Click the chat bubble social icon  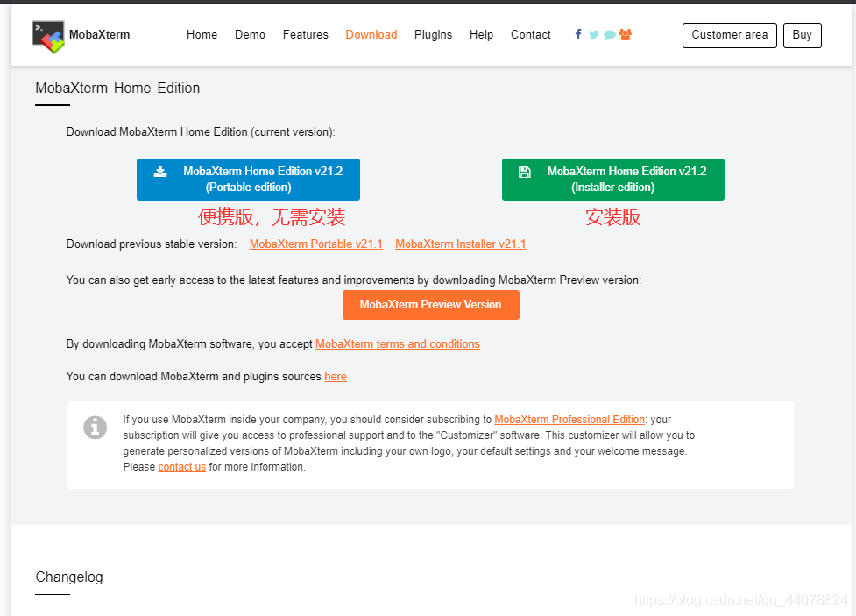coord(609,34)
